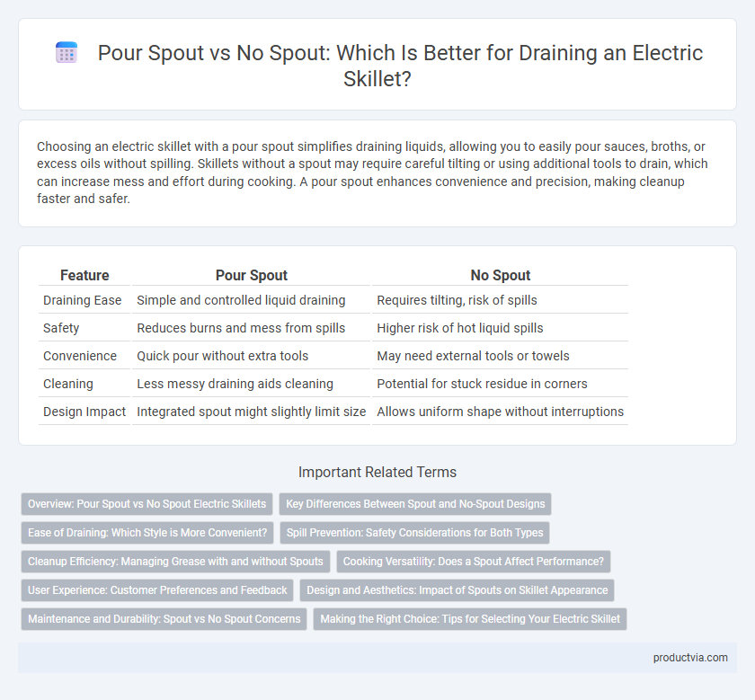Open Design and Aesthetics skillet appearance tag
The width and height of the screenshot is (755, 700).
[457, 590]
